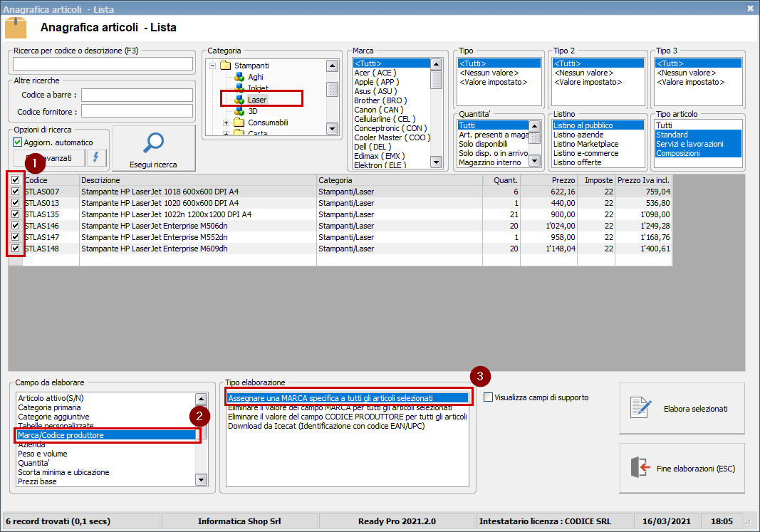Click the lightning bolt icon button

(96, 157)
